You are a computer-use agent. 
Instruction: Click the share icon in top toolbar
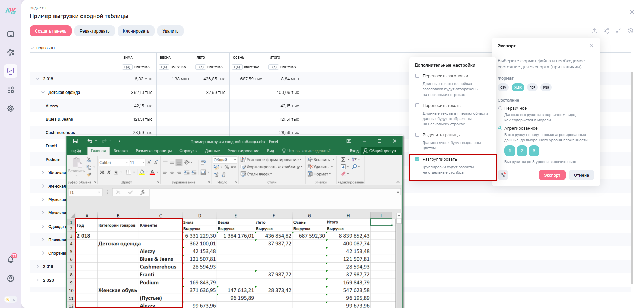606,31
